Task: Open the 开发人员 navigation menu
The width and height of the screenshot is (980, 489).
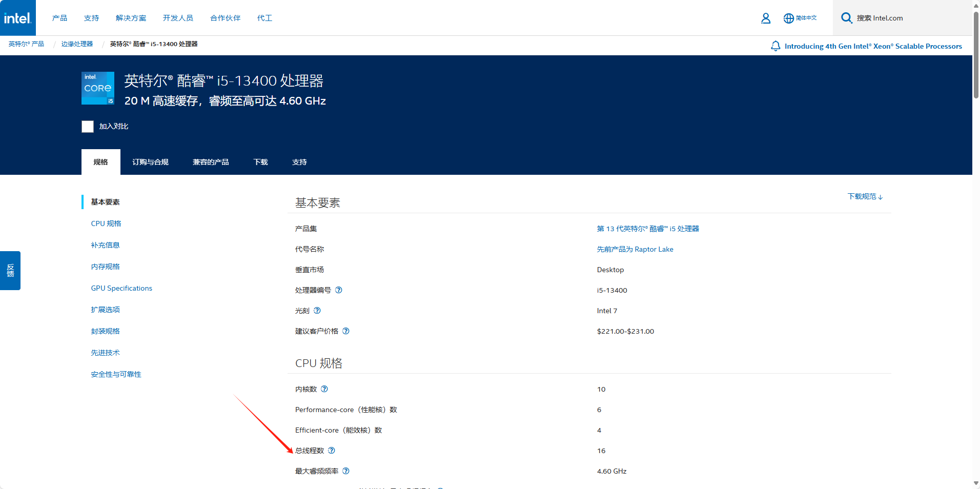Action: pyautogui.click(x=178, y=18)
